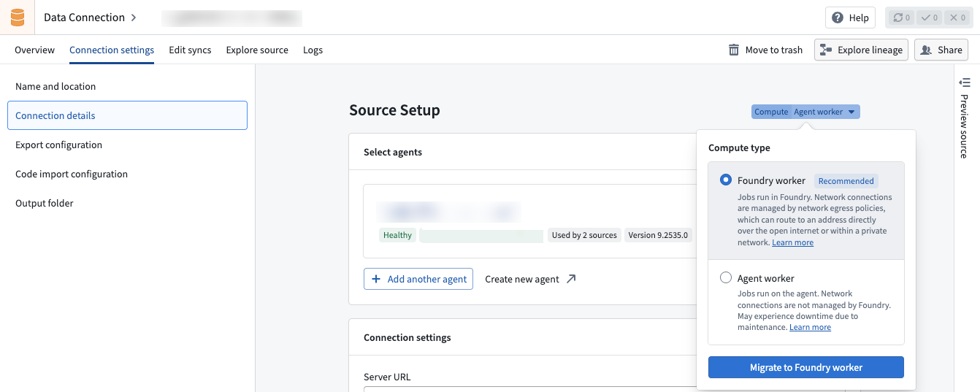Click the Share button label
Viewport: 980px width, 392px height.
click(950, 50)
